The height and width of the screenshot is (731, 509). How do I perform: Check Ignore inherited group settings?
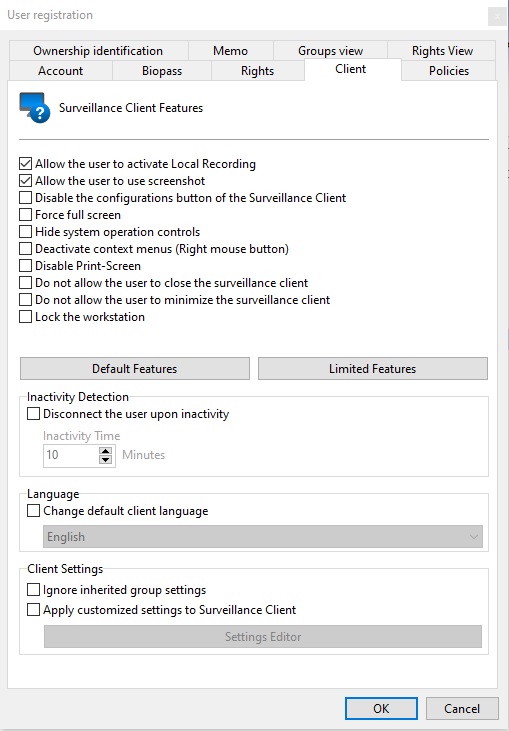pyautogui.click(x=33, y=590)
